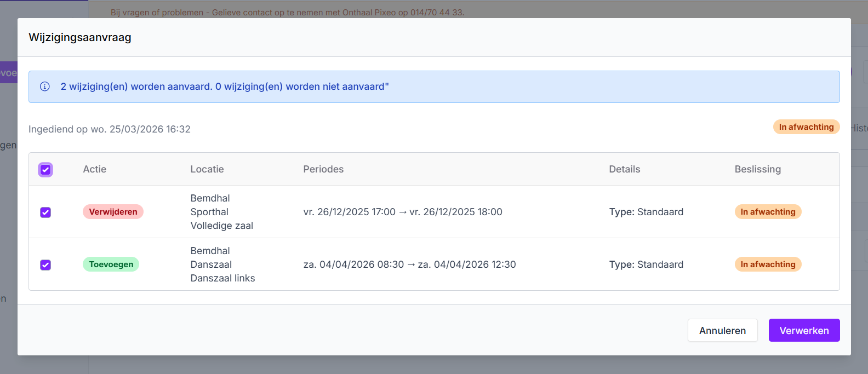The width and height of the screenshot is (868, 374).
Task: Click In afwachting badge in the Toevoegen row
Action: point(768,264)
